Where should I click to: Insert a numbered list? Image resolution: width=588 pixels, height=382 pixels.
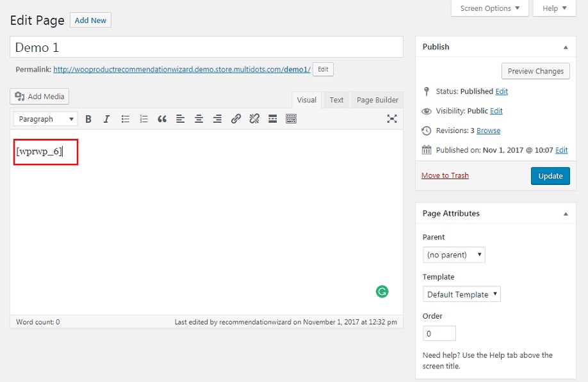point(143,119)
